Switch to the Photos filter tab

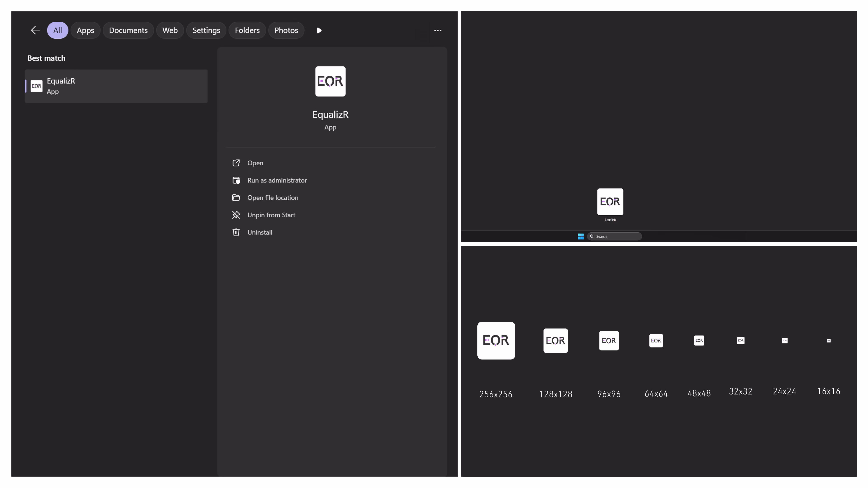pos(286,30)
